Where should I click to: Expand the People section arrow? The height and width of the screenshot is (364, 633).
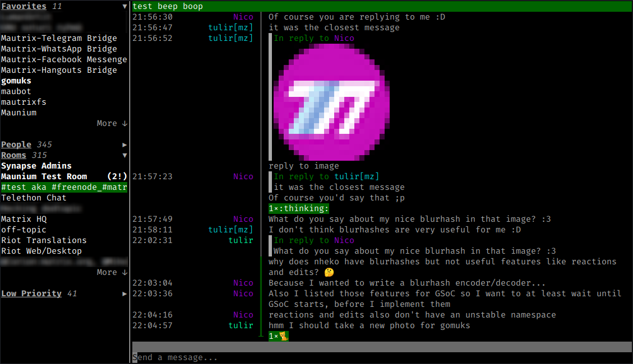[x=124, y=144]
